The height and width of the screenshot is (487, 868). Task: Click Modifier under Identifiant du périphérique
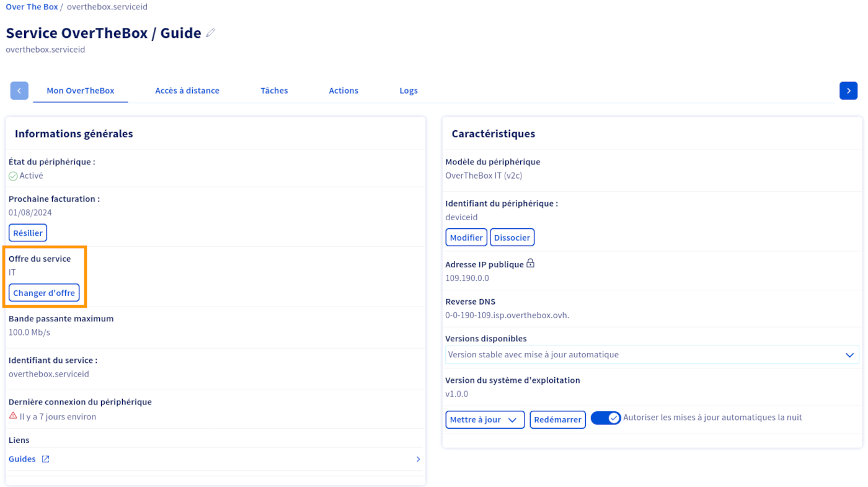point(466,237)
